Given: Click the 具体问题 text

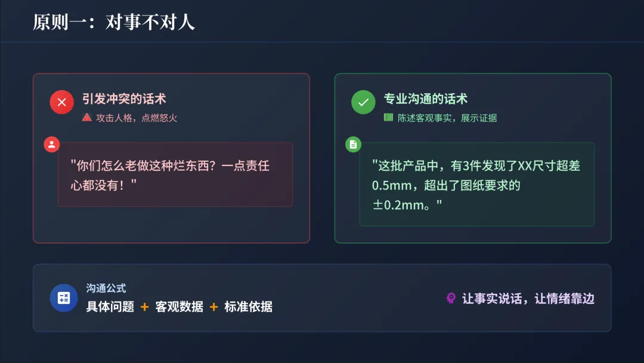Looking at the screenshot, I should [x=110, y=307].
